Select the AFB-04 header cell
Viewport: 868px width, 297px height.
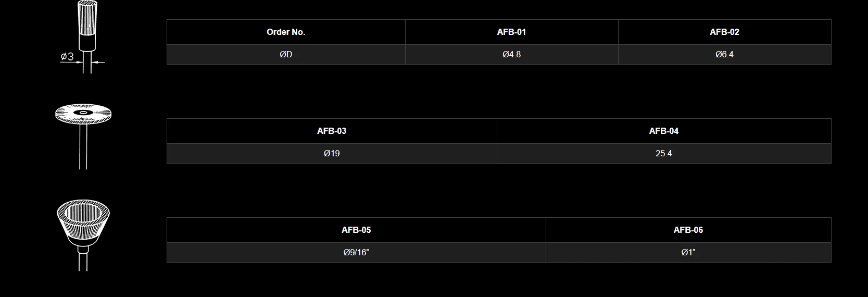[663, 131]
